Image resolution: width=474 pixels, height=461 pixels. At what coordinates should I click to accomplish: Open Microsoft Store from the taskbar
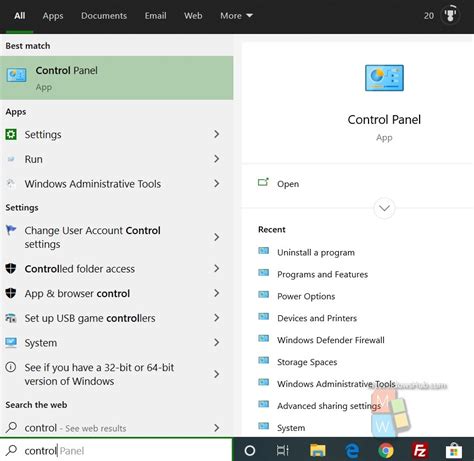click(x=454, y=451)
